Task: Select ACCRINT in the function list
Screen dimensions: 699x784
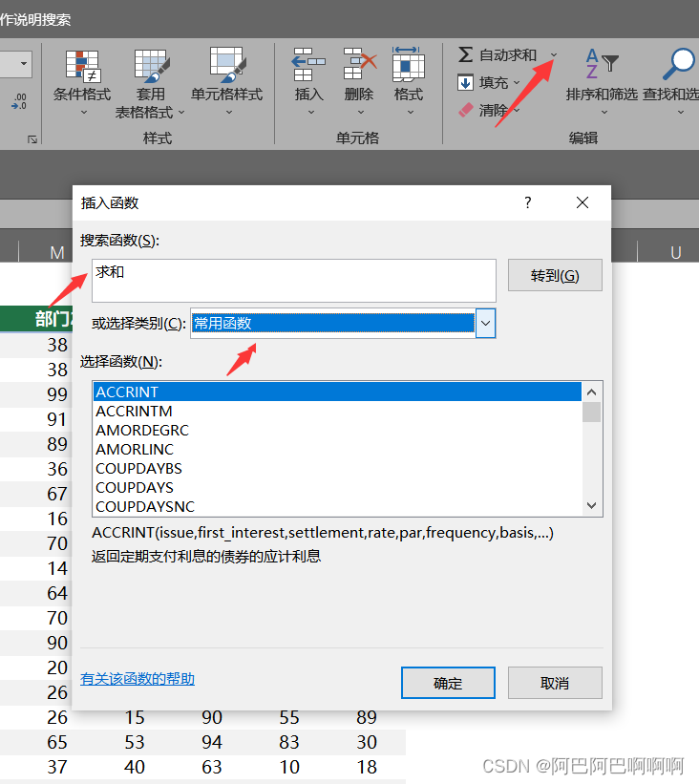Action: pyautogui.click(x=337, y=392)
